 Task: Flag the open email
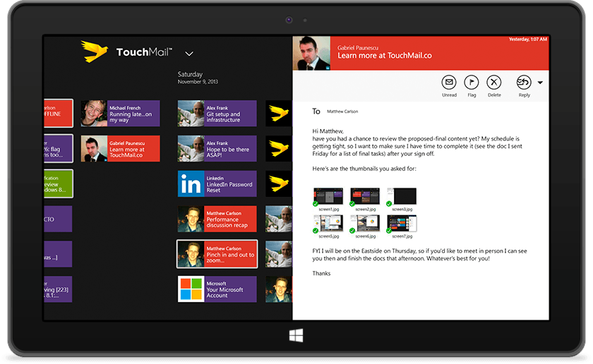click(x=472, y=83)
